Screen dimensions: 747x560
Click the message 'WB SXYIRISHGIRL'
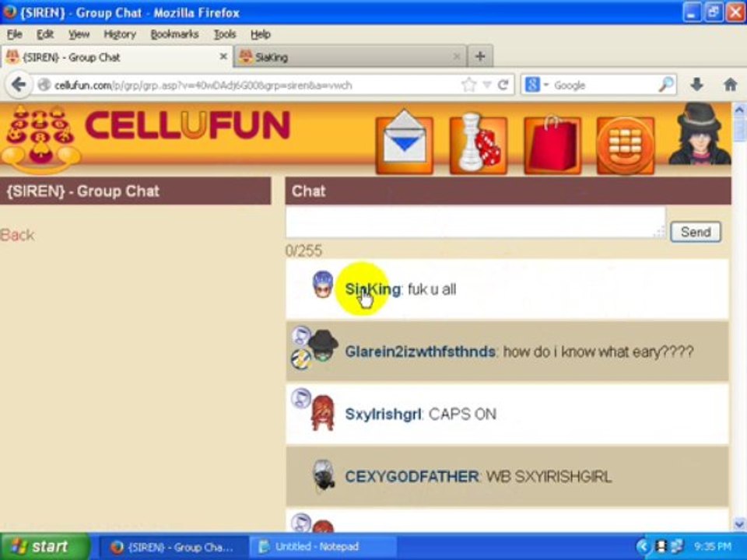point(549,476)
